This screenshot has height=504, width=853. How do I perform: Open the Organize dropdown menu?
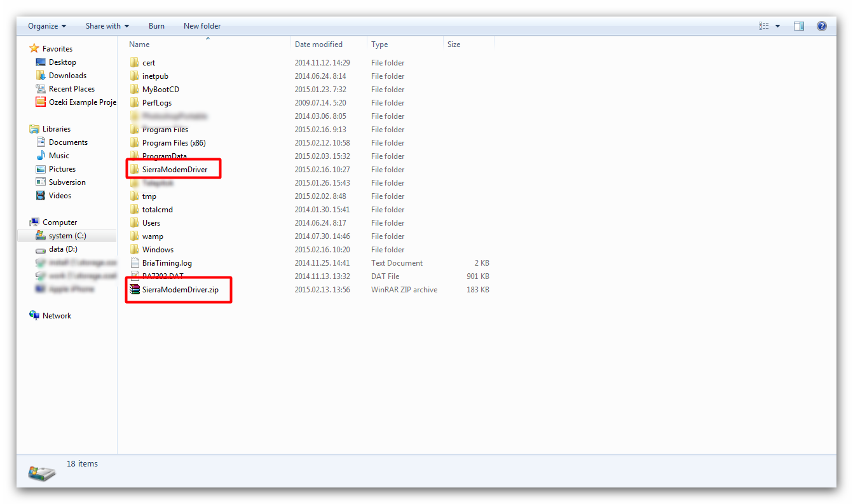[x=46, y=25]
